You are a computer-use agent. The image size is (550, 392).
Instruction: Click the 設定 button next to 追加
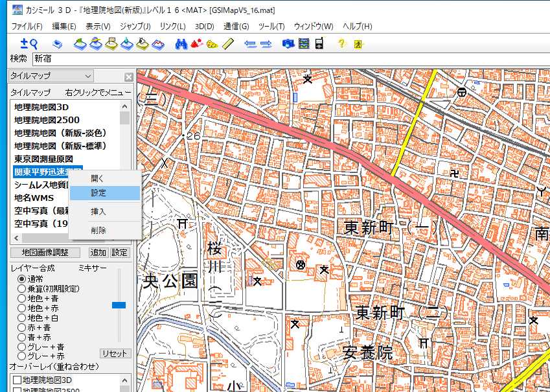pos(120,253)
